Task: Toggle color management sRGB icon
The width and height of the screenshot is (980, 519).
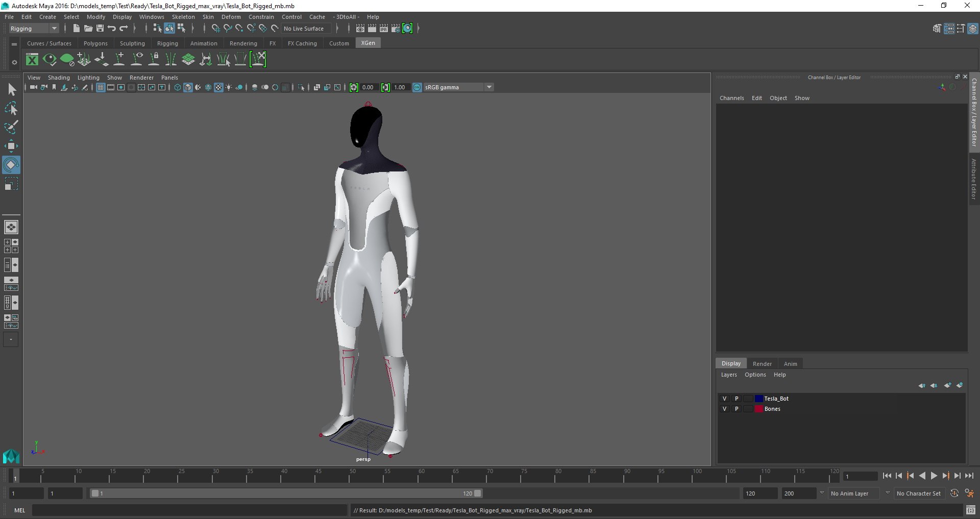Action: pyautogui.click(x=417, y=87)
